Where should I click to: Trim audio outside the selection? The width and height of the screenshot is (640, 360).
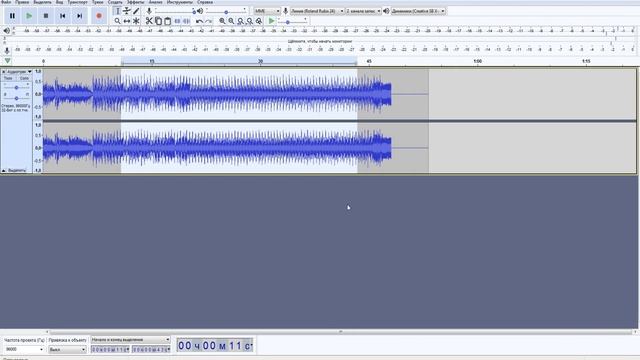click(x=177, y=21)
